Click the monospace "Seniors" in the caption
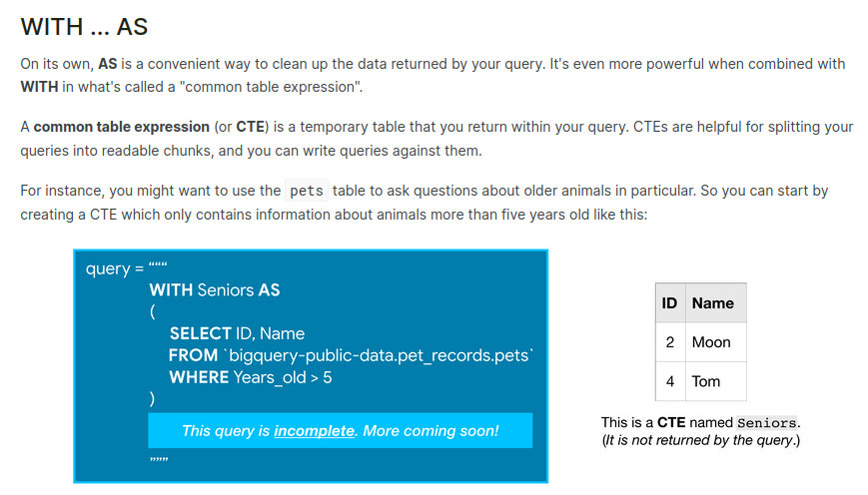The width and height of the screenshot is (868, 495). point(766,423)
